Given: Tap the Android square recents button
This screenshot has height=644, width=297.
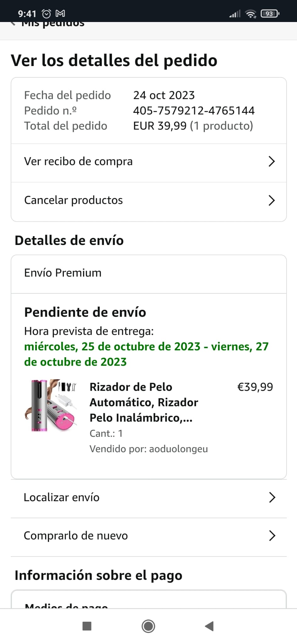Looking at the screenshot, I should pyautogui.click(x=87, y=626).
